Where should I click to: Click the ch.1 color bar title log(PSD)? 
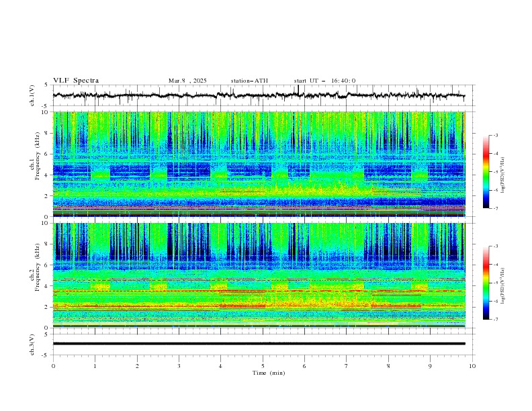click(502, 175)
